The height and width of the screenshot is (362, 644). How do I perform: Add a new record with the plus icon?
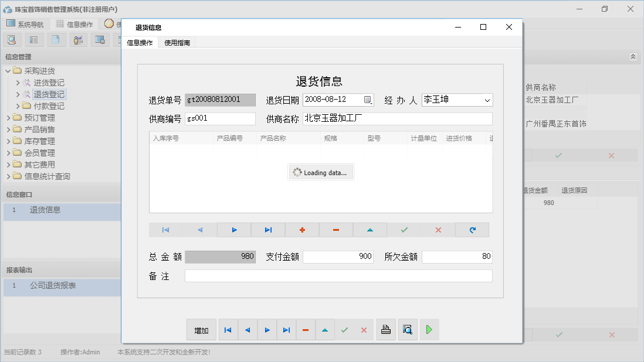point(301,230)
